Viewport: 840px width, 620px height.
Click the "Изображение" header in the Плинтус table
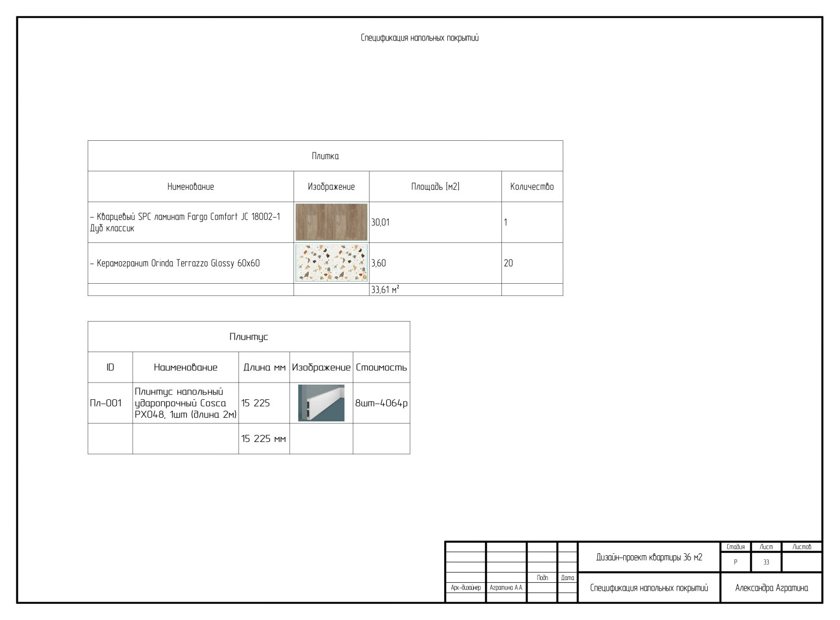tap(321, 367)
